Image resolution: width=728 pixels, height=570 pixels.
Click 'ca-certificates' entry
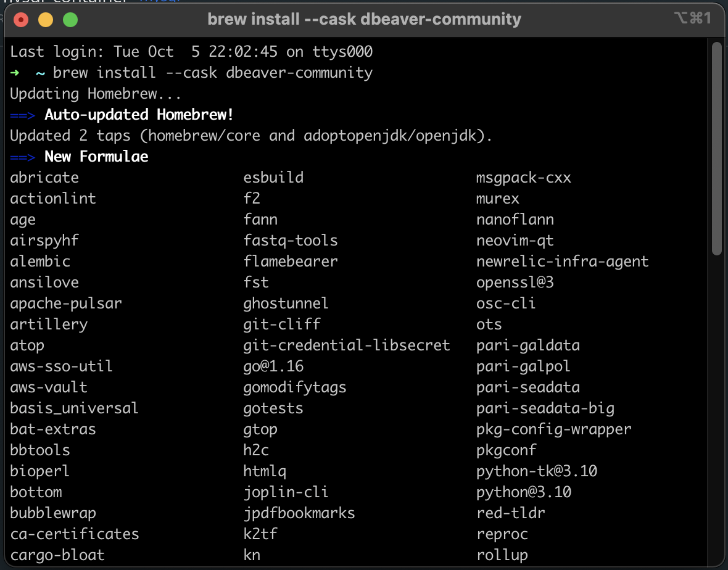tap(74, 534)
